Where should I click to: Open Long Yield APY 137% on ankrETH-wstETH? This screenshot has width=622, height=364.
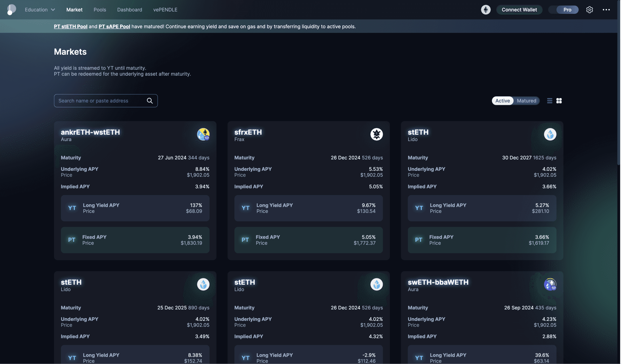(x=136, y=209)
